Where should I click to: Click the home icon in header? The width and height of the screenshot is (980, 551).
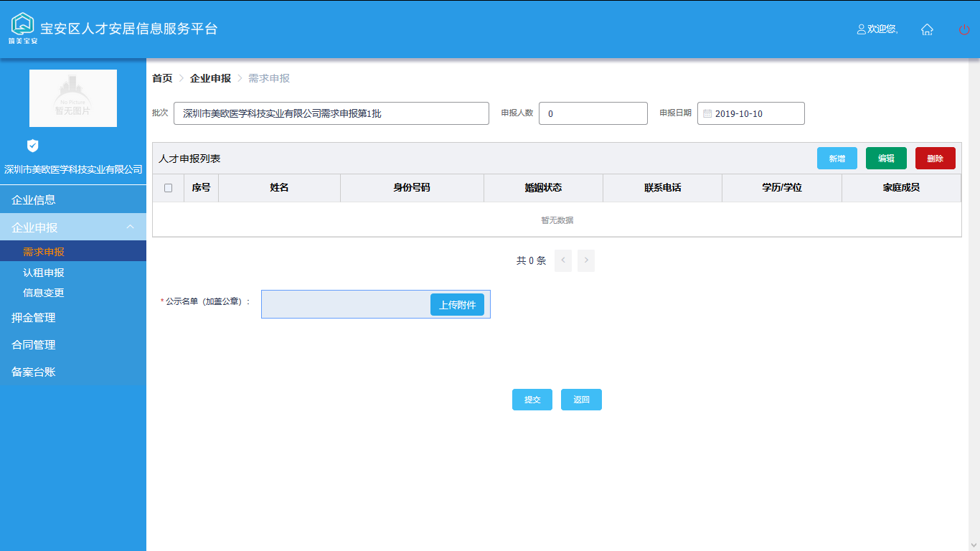pos(927,29)
